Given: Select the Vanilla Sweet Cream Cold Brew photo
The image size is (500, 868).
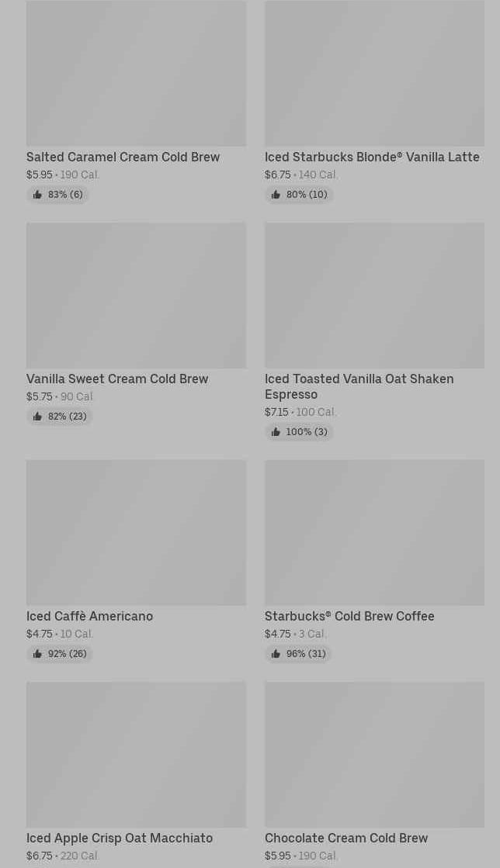Looking at the screenshot, I should pyautogui.click(x=136, y=296).
